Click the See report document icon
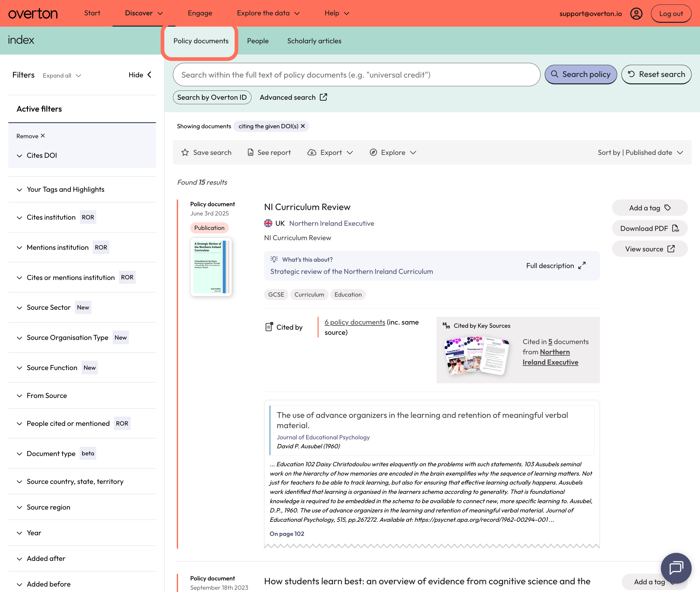Image resolution: width=700 pixels, height=592 pixels. pyautogui.click(x=251, y=152)
